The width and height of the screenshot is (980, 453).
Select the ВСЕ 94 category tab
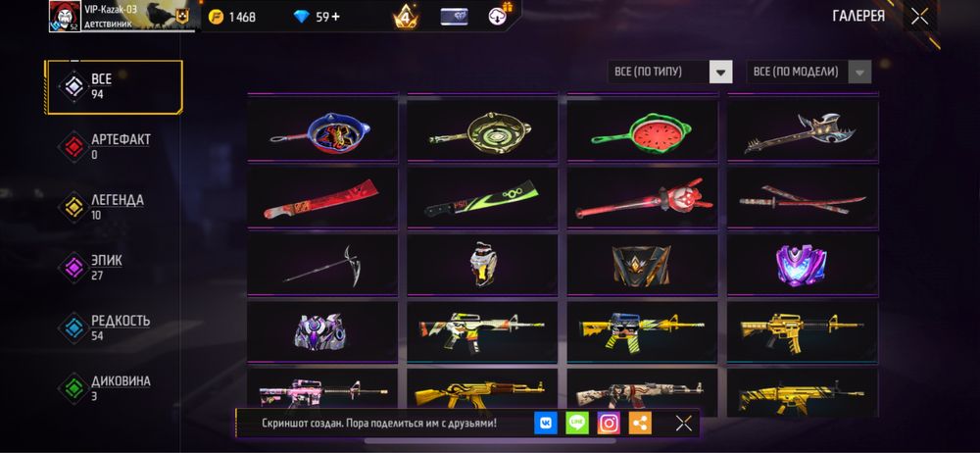[x=114, y=87]
